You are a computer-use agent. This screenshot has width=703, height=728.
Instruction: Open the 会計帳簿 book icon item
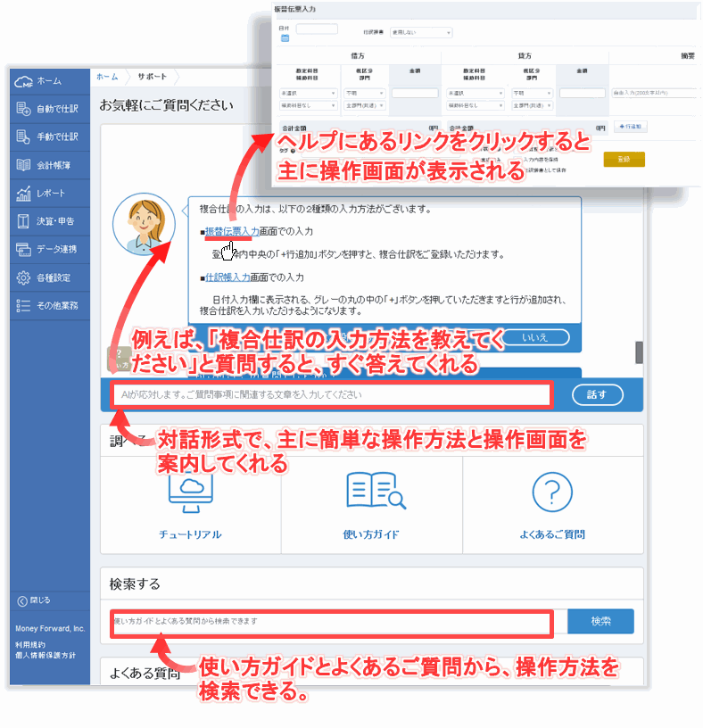coord(50,165)
